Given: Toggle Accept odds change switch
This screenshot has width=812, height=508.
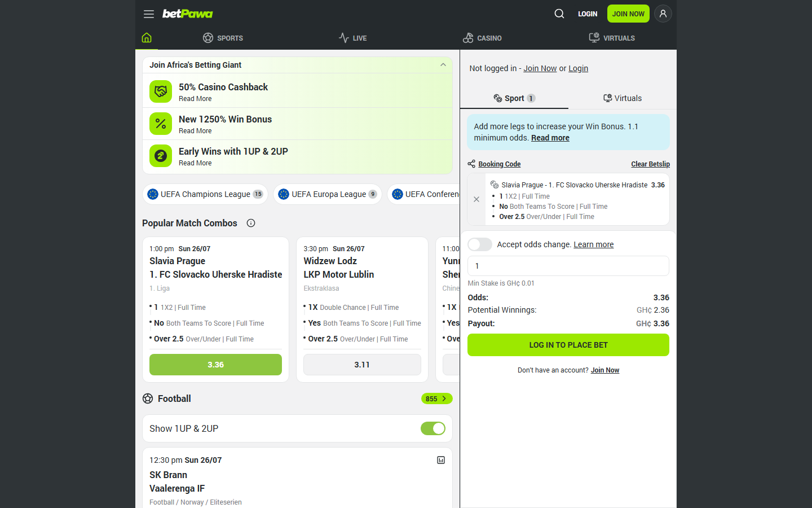Looking at the screenshot, I should 480,244.
